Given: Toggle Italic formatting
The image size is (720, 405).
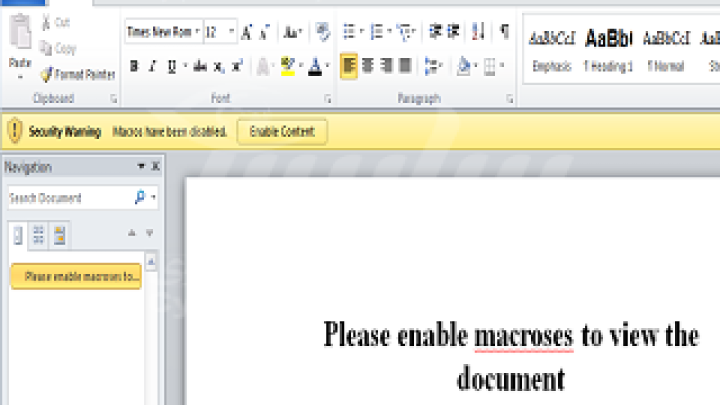Looking at the screenshot, I should [x=152, y=66].
